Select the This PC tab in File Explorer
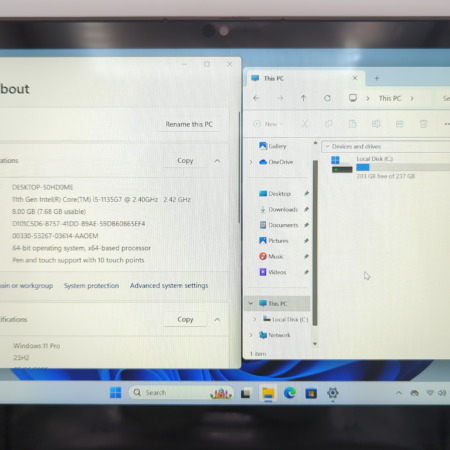450x450 pixels. pyautogui.click(x=305, y=78)
